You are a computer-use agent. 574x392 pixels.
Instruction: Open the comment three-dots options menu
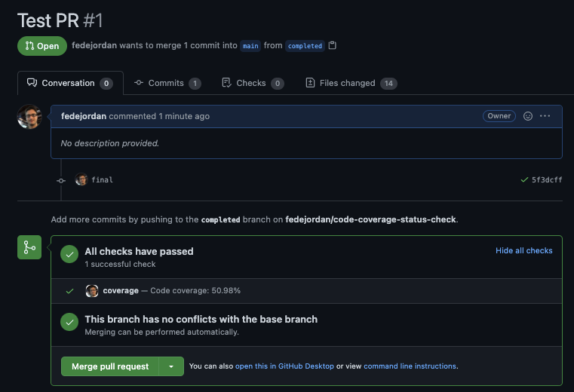pyautogui.click(x=545, y=116)
